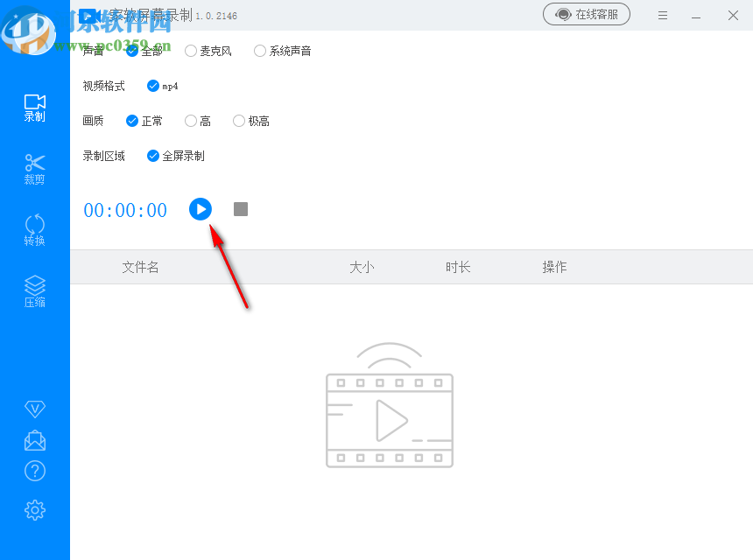Click the 在线客服 online support button
This screenshot has width=753, height=560.
click(587, 15)
